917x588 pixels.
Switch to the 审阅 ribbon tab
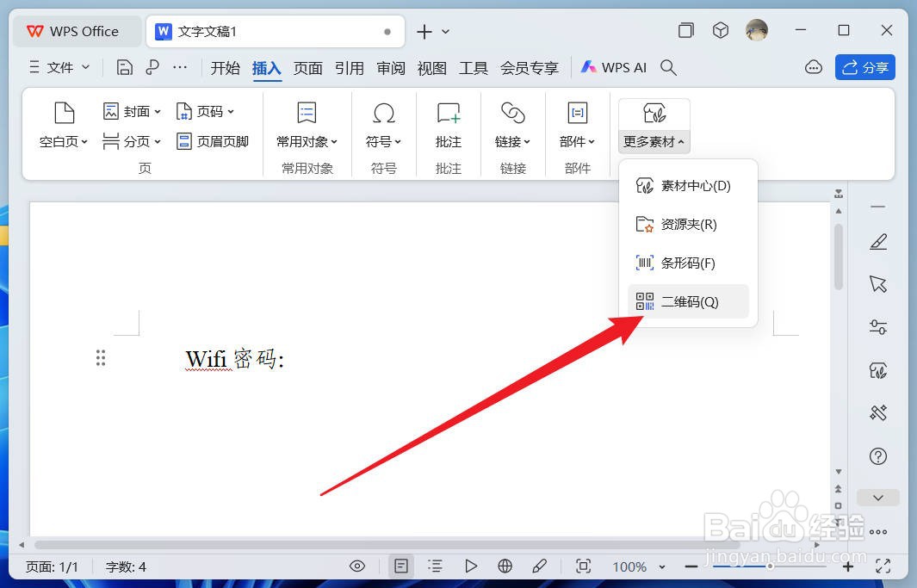pyautogui.click(x=391, y=67)
